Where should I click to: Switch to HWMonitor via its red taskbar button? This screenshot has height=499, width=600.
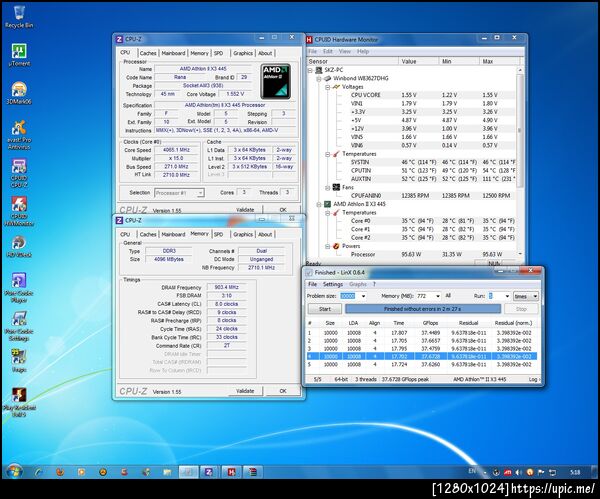[x=231, y=472]
